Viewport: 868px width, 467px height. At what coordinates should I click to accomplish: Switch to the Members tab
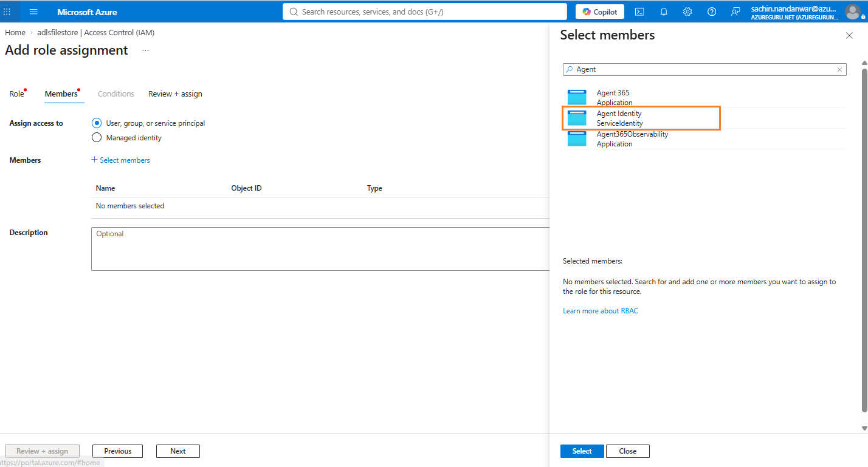coord(61,94)
